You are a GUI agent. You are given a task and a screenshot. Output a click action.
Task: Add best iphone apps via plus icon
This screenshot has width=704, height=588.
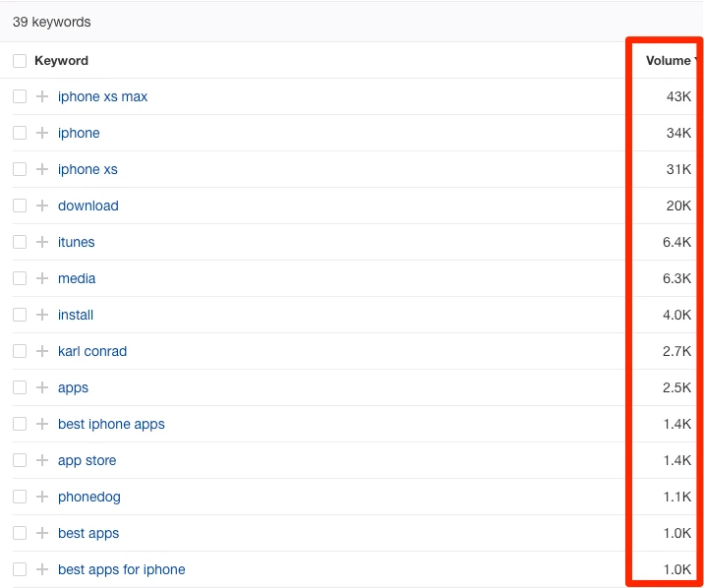(42, 424)
